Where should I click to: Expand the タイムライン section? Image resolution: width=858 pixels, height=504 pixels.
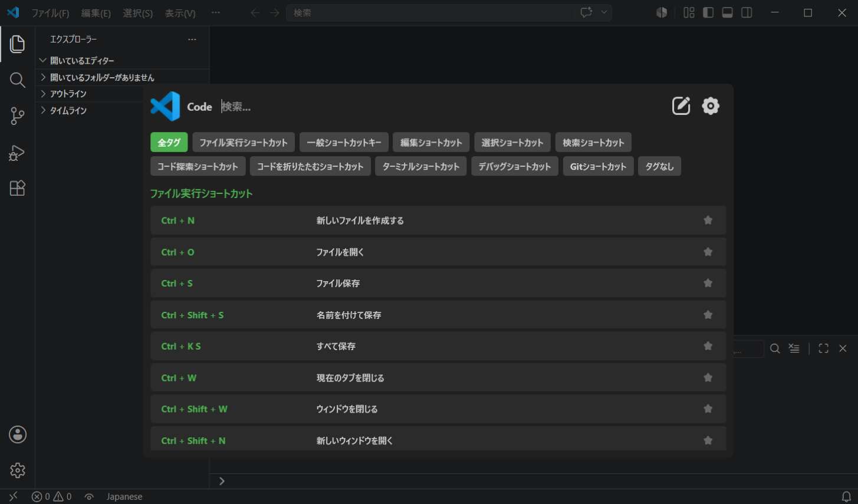pyautogui.click(x=90, y=110)
